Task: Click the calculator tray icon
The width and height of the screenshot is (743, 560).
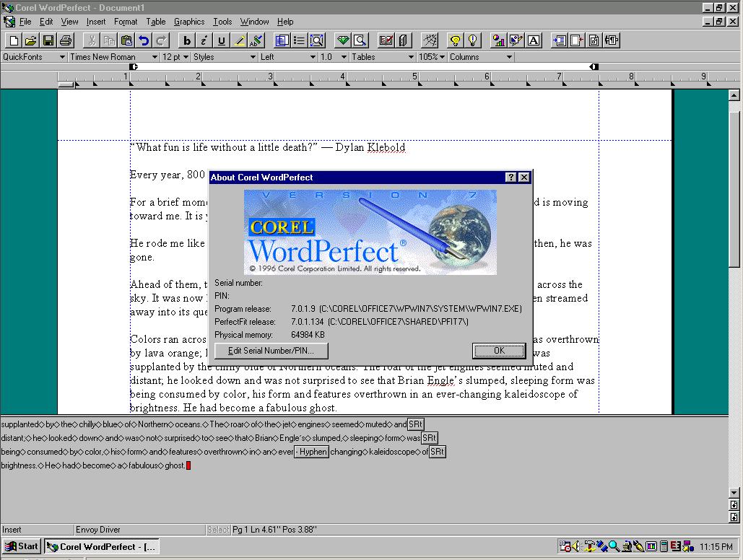Action: click(x=664, y=547)
